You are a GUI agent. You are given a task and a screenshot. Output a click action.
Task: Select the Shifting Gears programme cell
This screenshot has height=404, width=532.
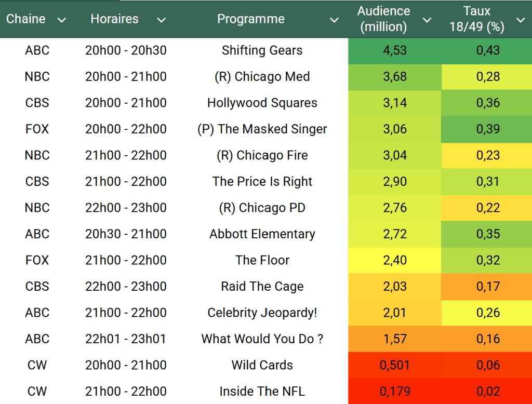pos(262,50)
